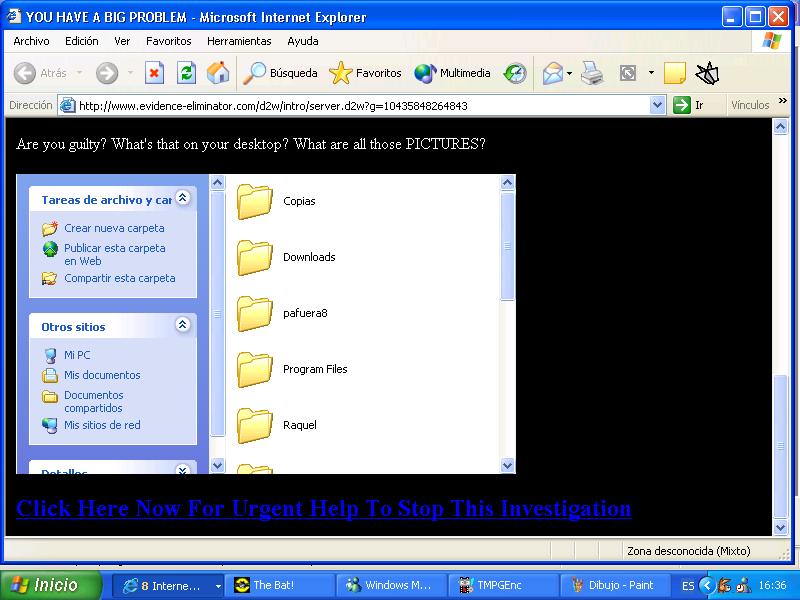Screen dimensions: 800x600
Task: Open the Favoritos star toolbar button
Action: [366, 73]
